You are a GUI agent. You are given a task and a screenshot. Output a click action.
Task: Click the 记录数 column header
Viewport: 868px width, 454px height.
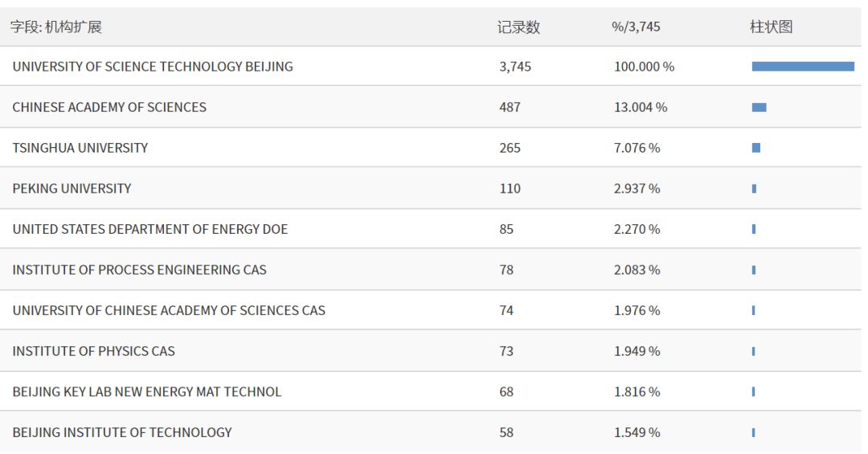(518, 27)
